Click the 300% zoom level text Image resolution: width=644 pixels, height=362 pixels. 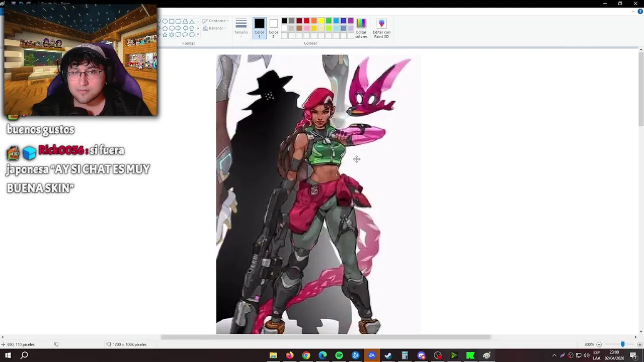coord(589,344)
